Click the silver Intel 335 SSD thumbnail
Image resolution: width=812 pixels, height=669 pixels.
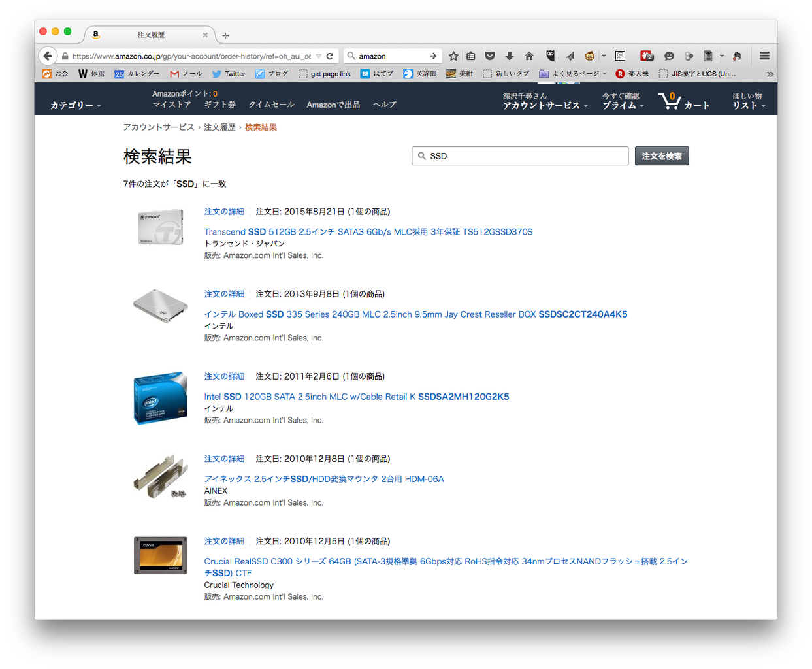[x=161, y=306]
